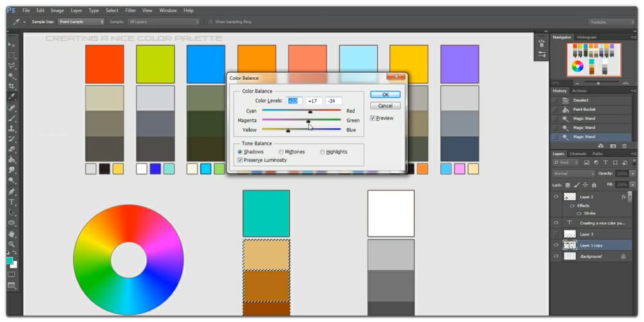Switch to the Paths tab

point(598,154)
